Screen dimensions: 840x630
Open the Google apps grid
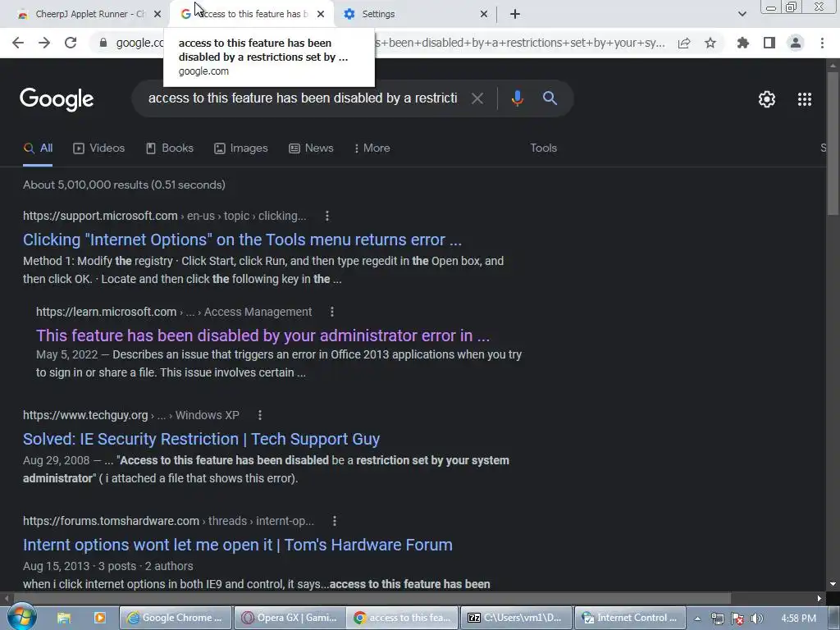pos(805,99)
